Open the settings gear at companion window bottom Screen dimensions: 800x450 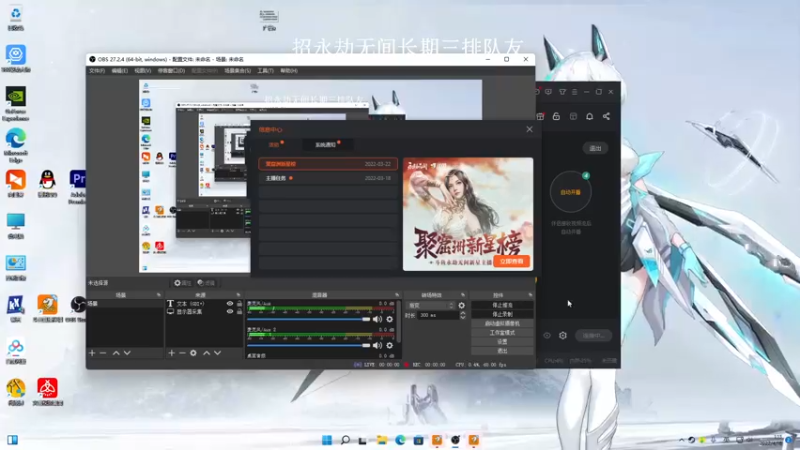pyautogui.click(x=563, y=335)
